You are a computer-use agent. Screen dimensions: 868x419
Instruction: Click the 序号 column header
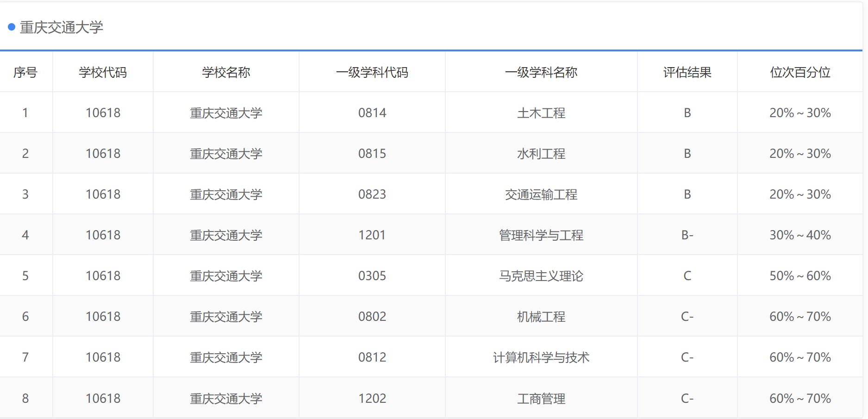pyautogui.click(x=26, y=72)
